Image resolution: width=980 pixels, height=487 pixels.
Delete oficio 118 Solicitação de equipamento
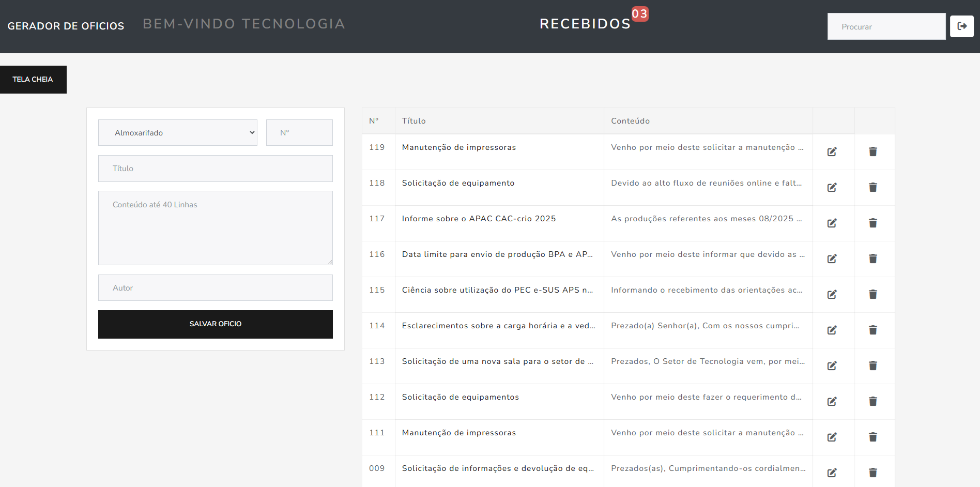pyautogui.click(x=872, y=187)
